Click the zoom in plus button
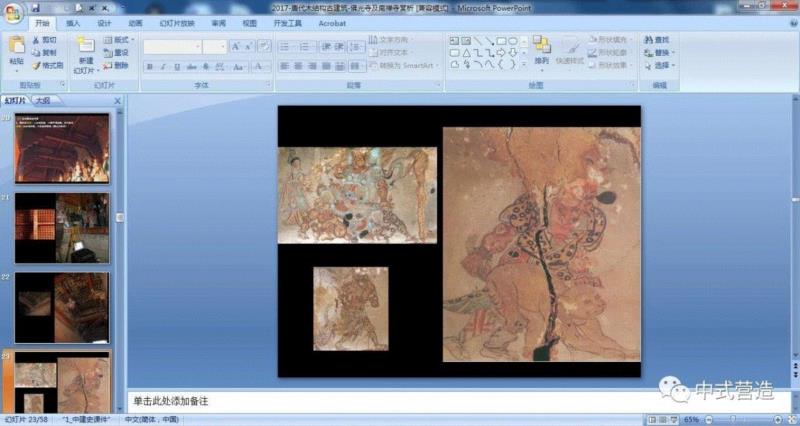The width and height of the screenshot is (800, 426). pos(778,419)
